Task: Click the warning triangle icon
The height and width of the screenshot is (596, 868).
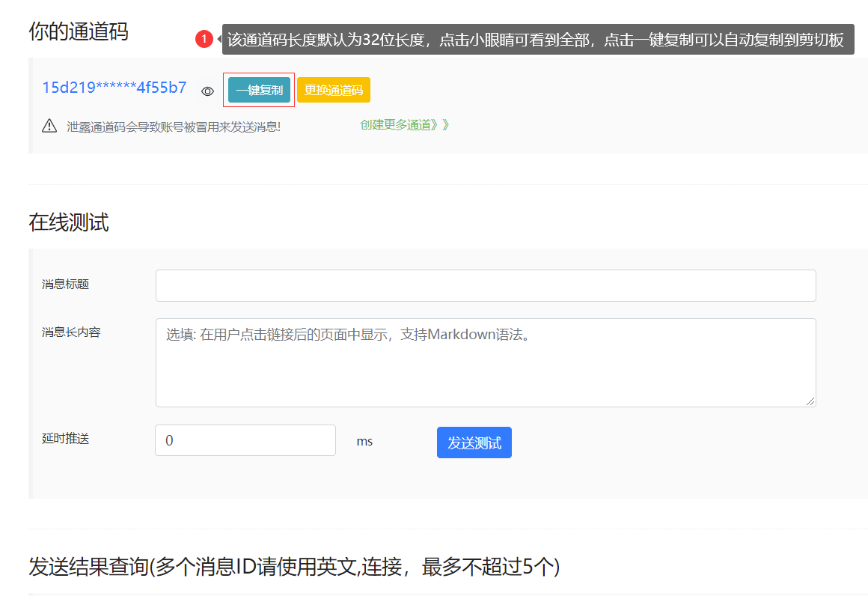Action: (49, 126)
